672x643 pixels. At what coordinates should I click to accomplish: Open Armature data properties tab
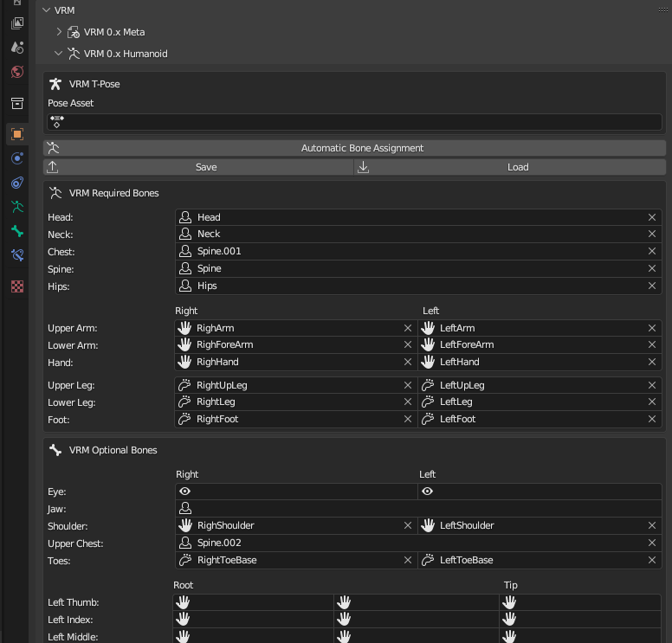(x=17, y=207)
